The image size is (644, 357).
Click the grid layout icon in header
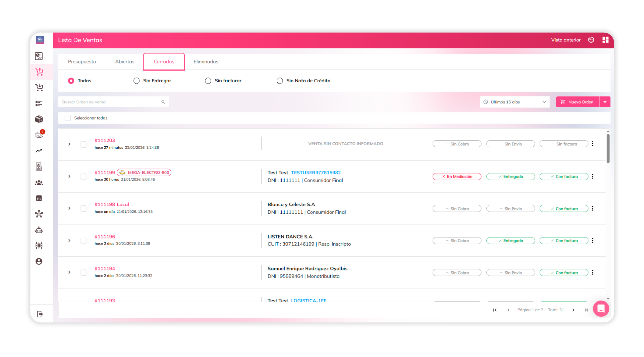[x=605, y=40]
